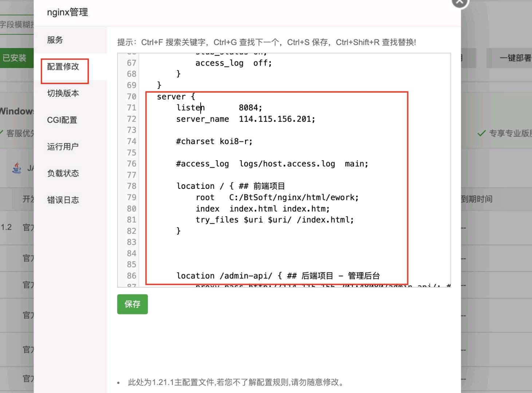
Task: Click the 已安装 button in background
Action: click(x=15, y=58)
